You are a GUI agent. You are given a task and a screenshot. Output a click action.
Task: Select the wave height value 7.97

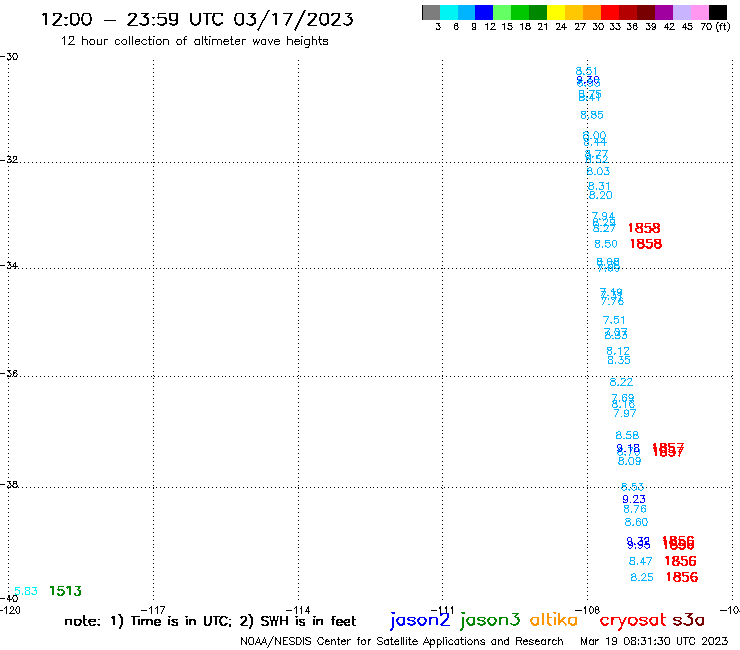(625, 414)
